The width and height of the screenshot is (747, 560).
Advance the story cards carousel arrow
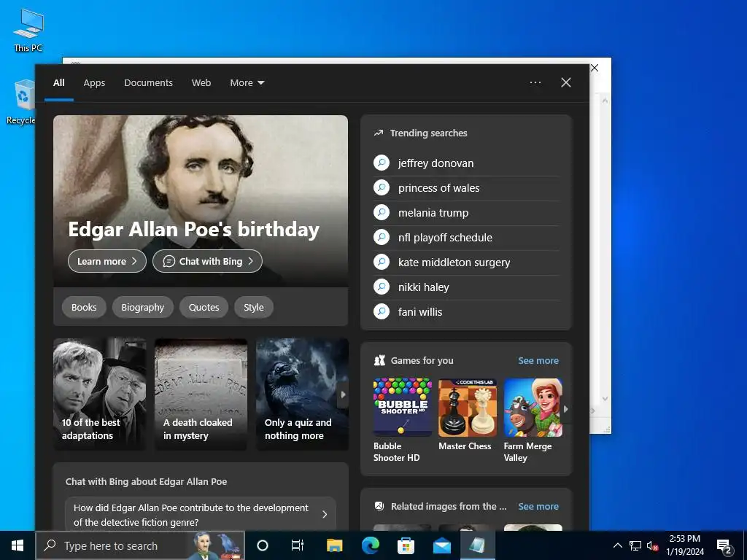click(343, 394)
